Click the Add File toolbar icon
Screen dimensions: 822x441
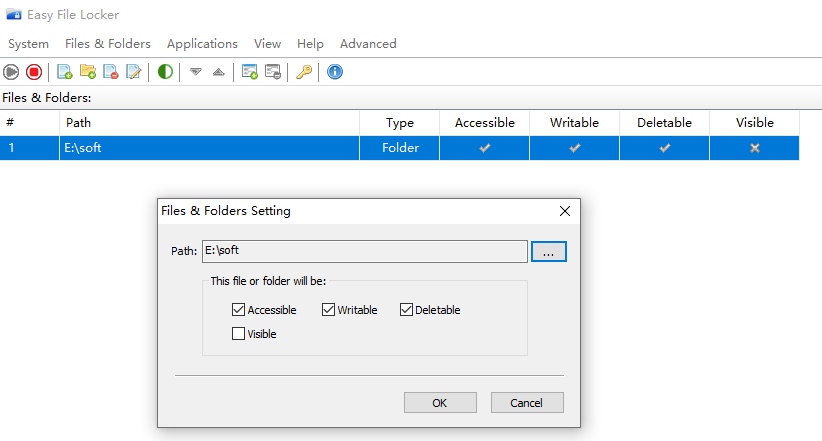(x=65, y=72)
